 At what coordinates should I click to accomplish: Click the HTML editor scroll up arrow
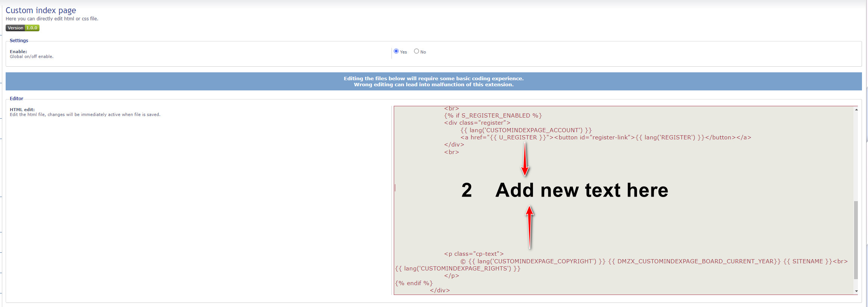click(856, 110)
